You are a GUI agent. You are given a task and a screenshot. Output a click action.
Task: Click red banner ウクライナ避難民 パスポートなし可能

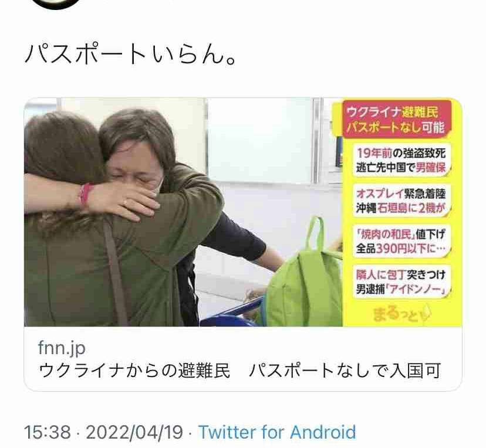pyautogui.click(x=396, y=120)
